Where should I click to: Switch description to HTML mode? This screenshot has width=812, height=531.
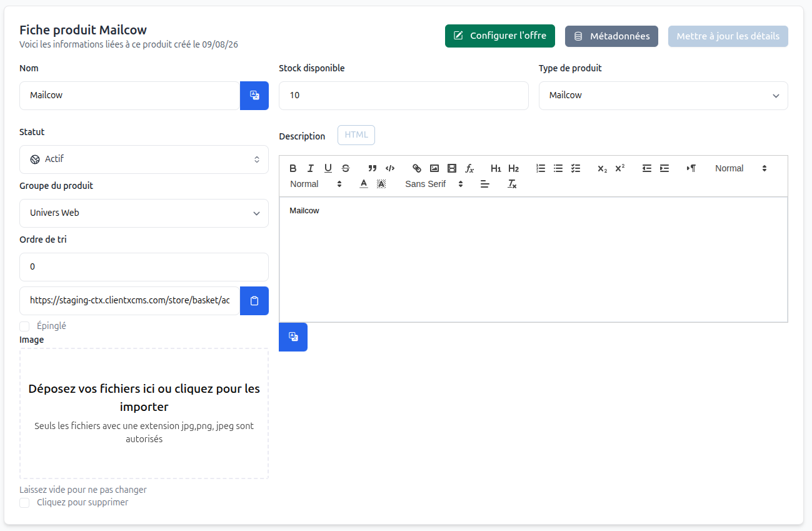tap(356, 135)
